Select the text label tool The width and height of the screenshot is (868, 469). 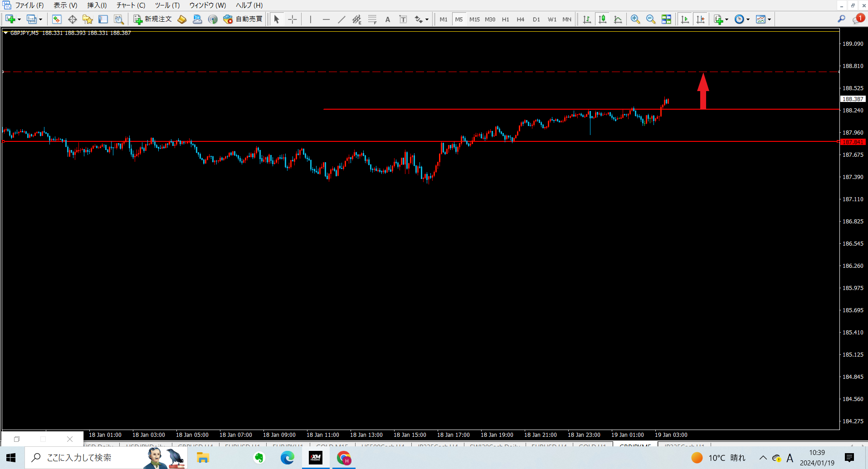403,19
